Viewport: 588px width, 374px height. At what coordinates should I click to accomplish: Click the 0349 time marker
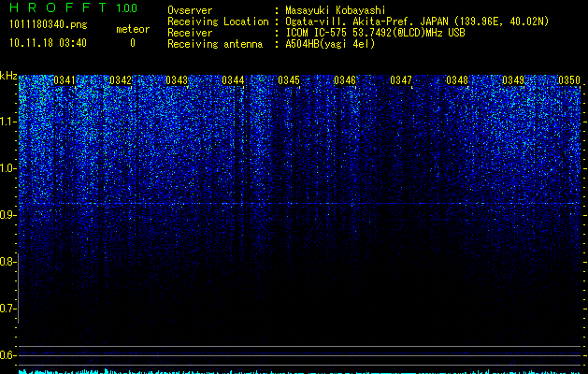[x=512, y=80]
